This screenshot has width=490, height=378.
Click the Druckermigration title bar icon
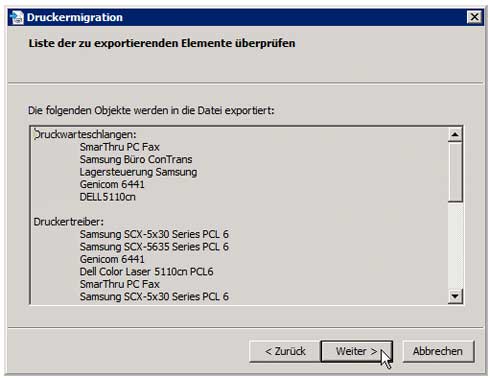[x=17, y=17]
